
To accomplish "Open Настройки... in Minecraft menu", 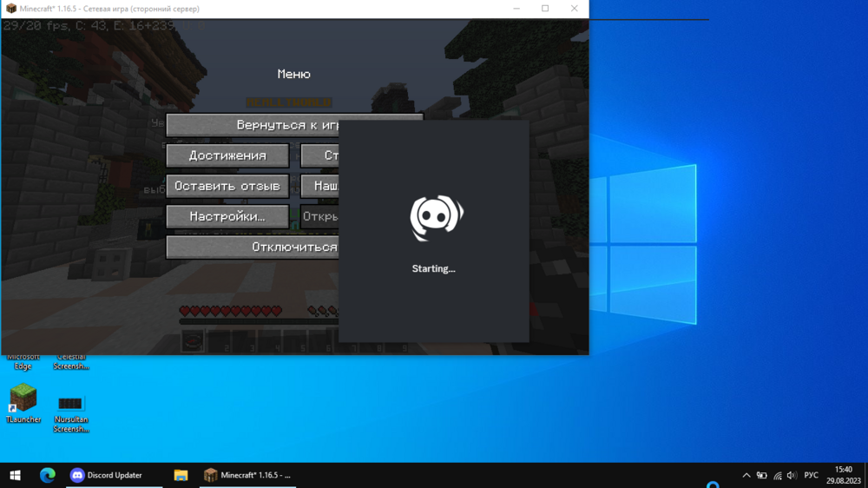I will pyautogui.click(x=227, y=216).
